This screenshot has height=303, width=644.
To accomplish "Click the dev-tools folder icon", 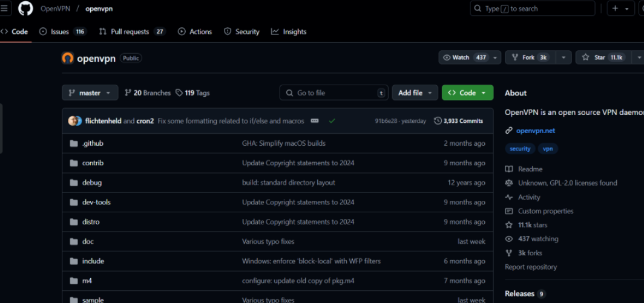I will click(74, 203).
